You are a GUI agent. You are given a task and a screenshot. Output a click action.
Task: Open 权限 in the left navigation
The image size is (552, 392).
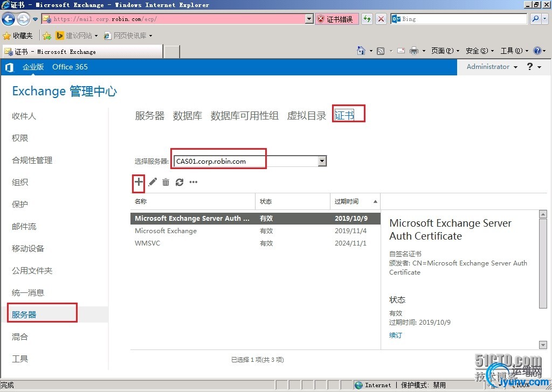click(20, 138)
